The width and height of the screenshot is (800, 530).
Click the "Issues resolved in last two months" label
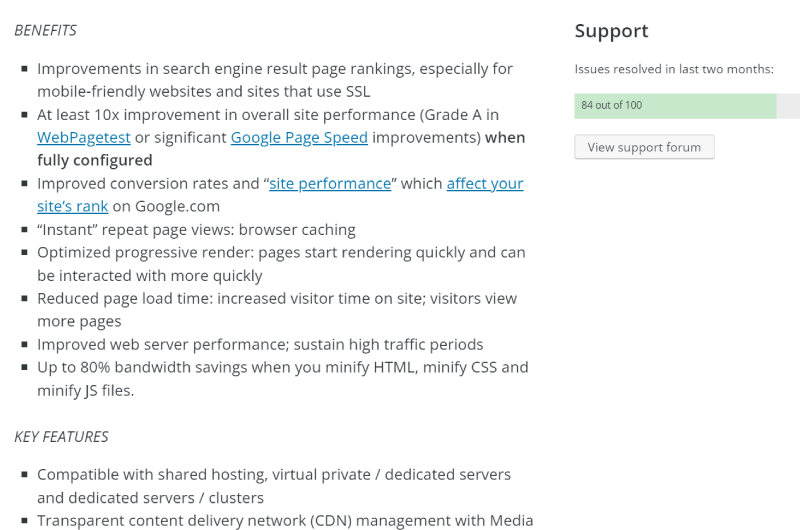tap(674, 69)
